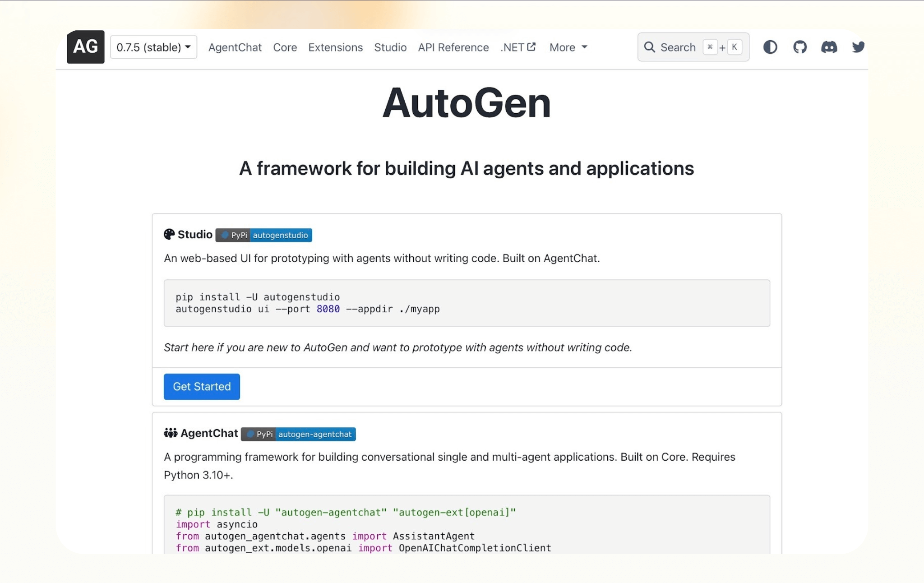Image resolution: width=924 pixels, height=583 pixels.
Task: Click the PyPi autogen-agentchat badge
Action: [x=298, y=434]
